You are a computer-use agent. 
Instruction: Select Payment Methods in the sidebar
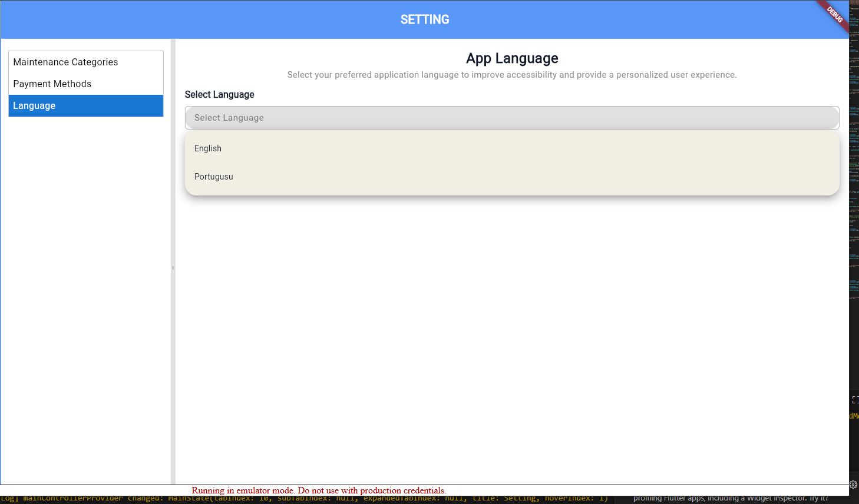[x=52, y=84]
